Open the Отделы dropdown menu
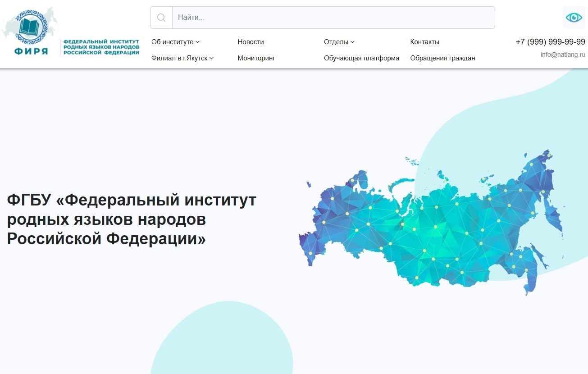The image size is (588, 374). pyautogui.click(x=337, y=41)
